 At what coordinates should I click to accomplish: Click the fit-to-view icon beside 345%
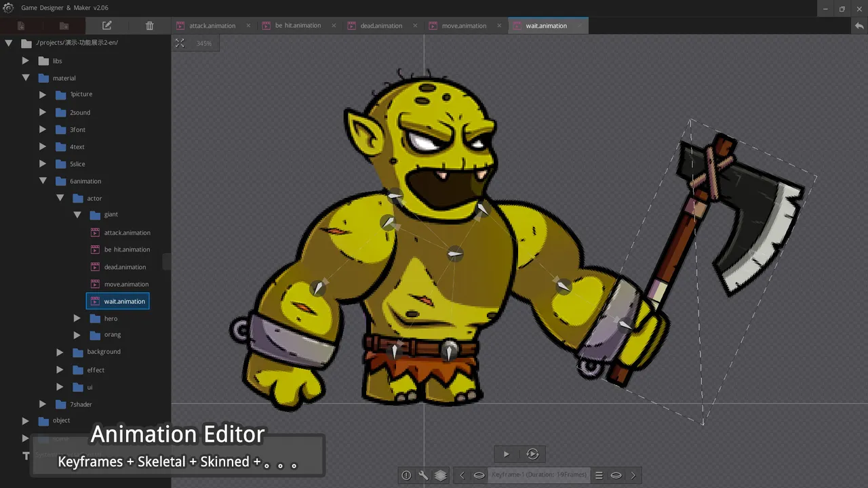180,43
